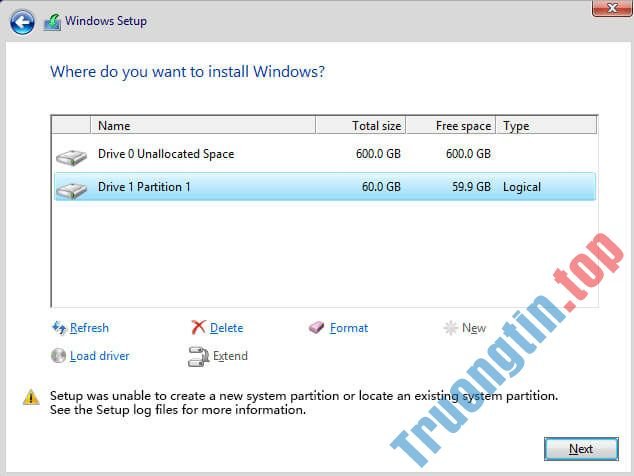
Task: Open the Load driver link
Action: 99,356
